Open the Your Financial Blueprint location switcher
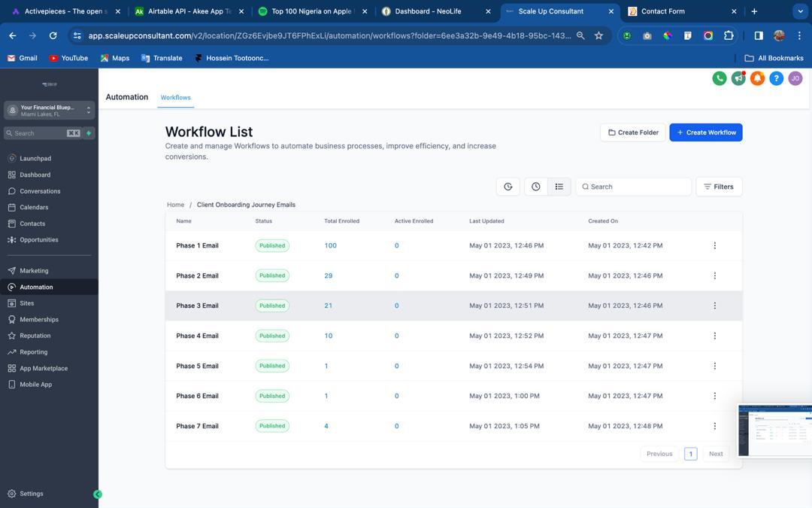The image size is (812, 508). (x=49, y=111)
